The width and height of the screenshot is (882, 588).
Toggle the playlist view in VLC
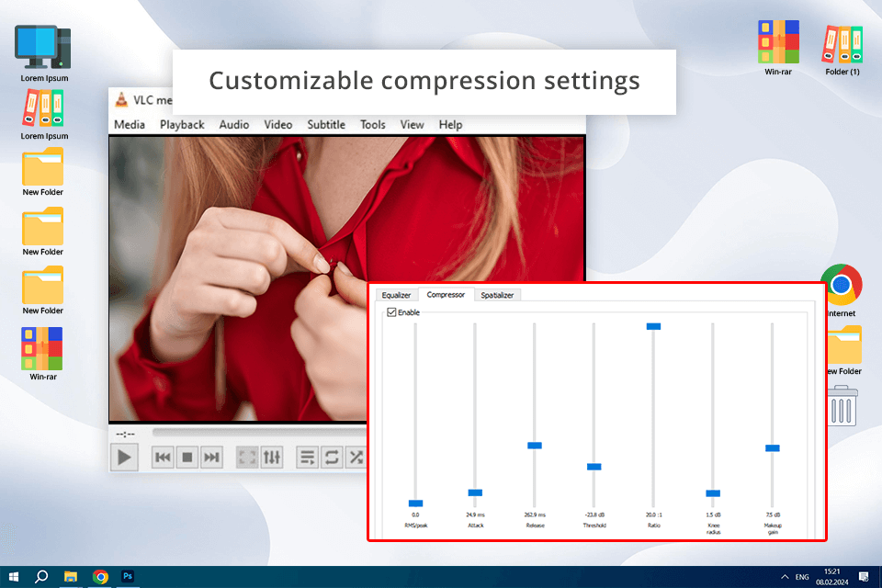(307, 458)
